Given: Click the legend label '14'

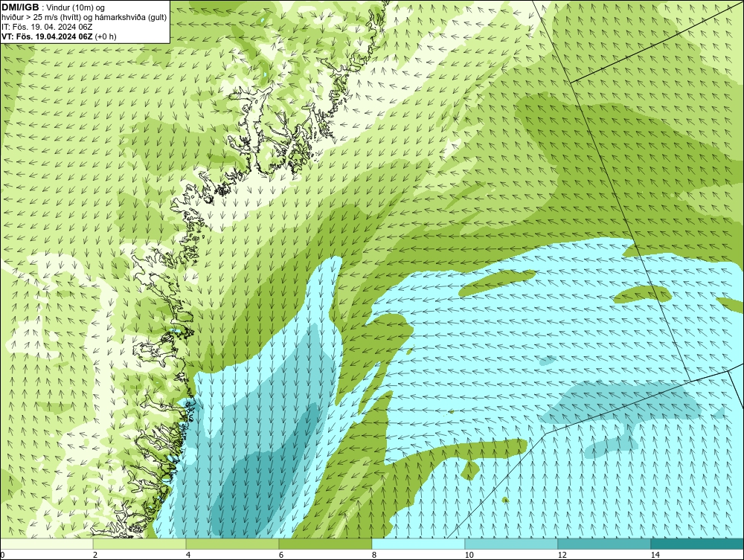Looking at the screenshot, I should (x=655, y=556).
